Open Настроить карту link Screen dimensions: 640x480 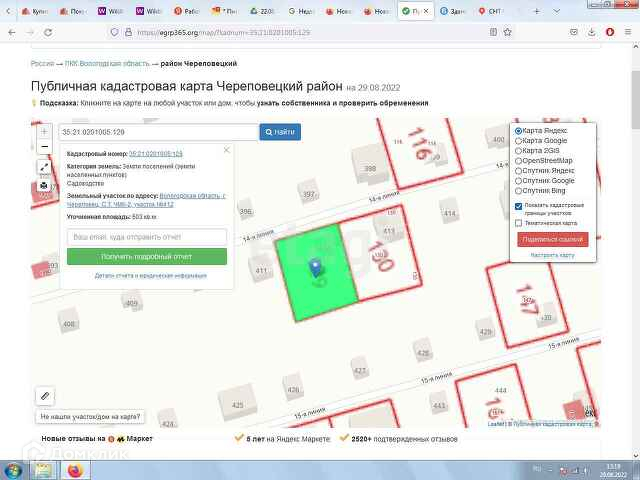point(552,255)
